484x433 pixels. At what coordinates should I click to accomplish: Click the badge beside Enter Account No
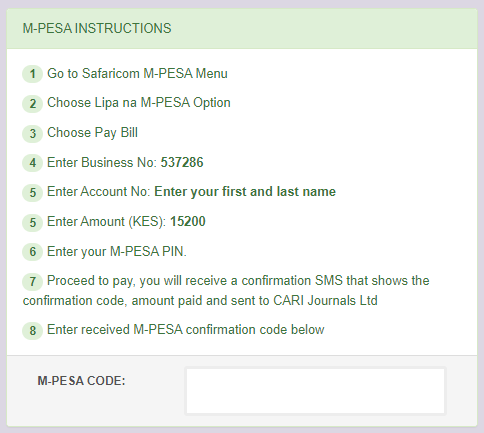32,192
